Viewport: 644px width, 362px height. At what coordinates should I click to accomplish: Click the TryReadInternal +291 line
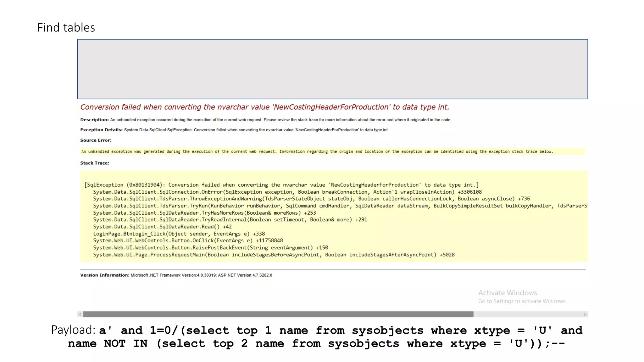(x=230, y=220)
